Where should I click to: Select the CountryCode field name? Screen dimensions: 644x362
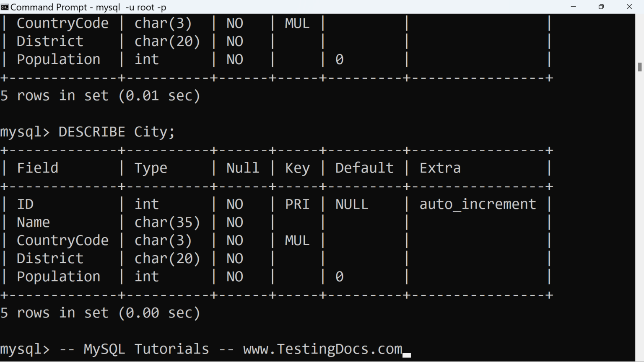tap(63, 240)
